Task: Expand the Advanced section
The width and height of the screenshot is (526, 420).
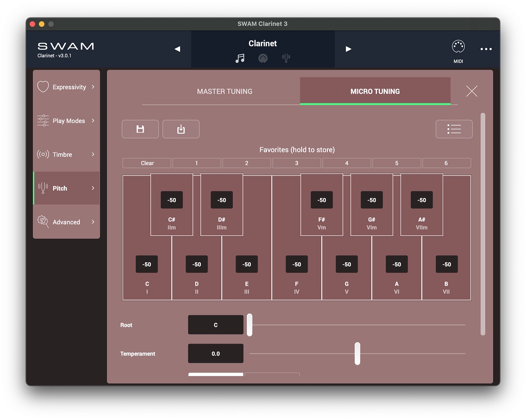Action: pos(67,222)
